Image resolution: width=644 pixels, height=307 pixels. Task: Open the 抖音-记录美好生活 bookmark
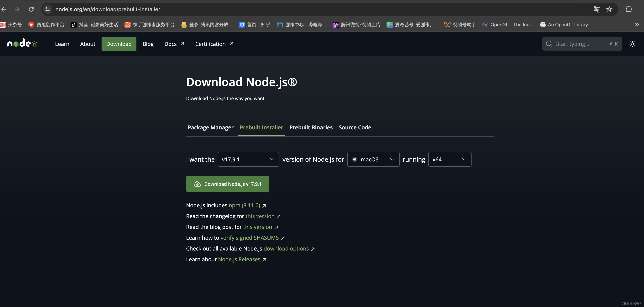tap(94, 24)
